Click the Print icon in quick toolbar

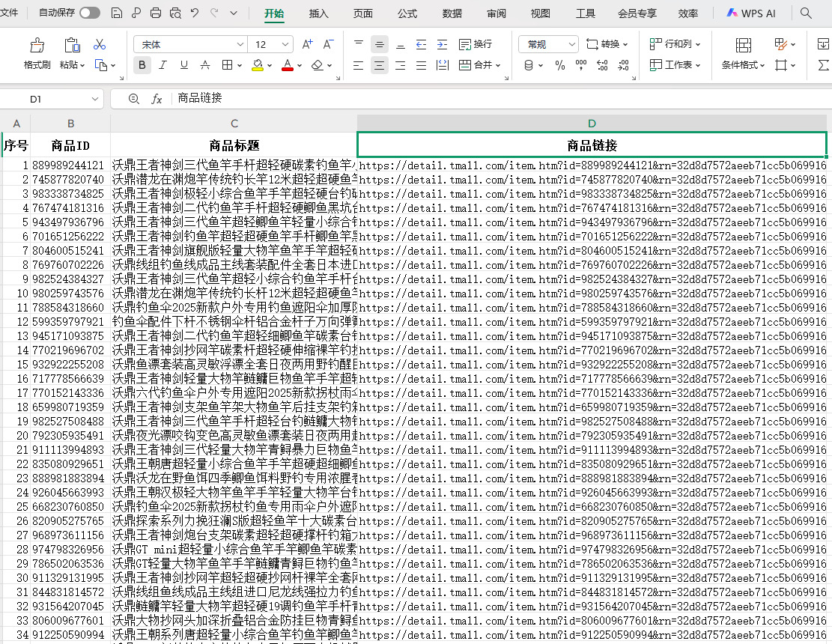click(x=156, y=13)
